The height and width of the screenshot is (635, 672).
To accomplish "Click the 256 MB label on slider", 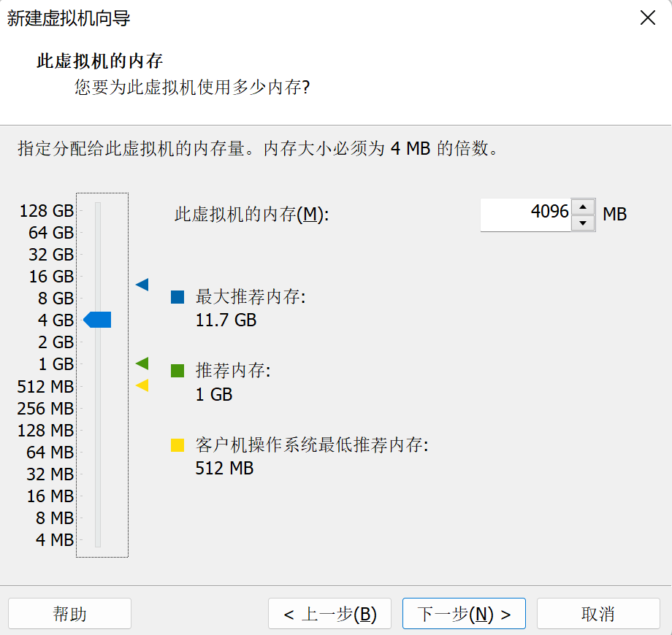I will [45, 409].
